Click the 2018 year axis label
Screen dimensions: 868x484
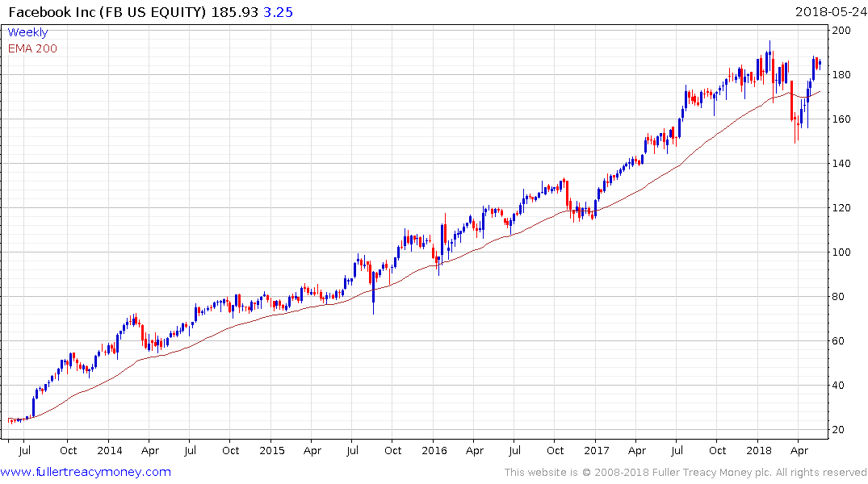click(x=758, y=450)
